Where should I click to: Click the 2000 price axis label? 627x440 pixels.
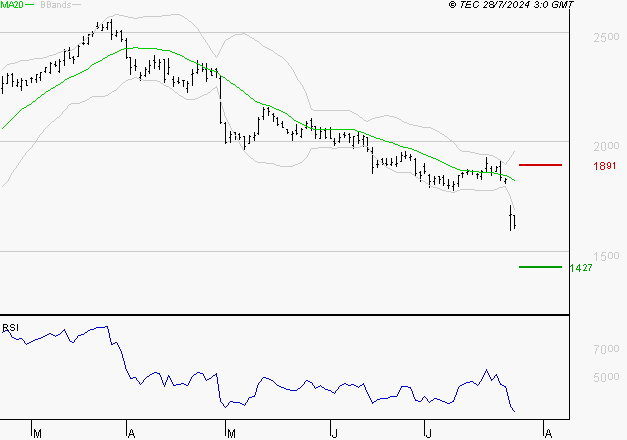[x=606, y=146]
